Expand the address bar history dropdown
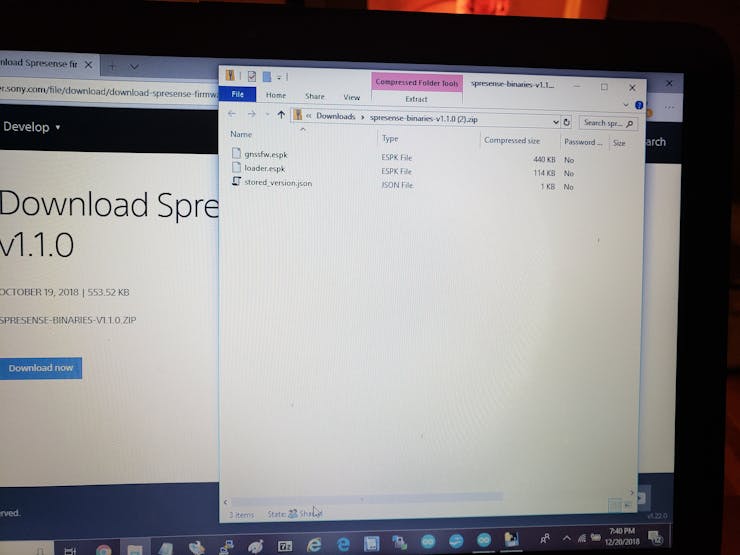 pyautogui.click(x=555, y=122)
